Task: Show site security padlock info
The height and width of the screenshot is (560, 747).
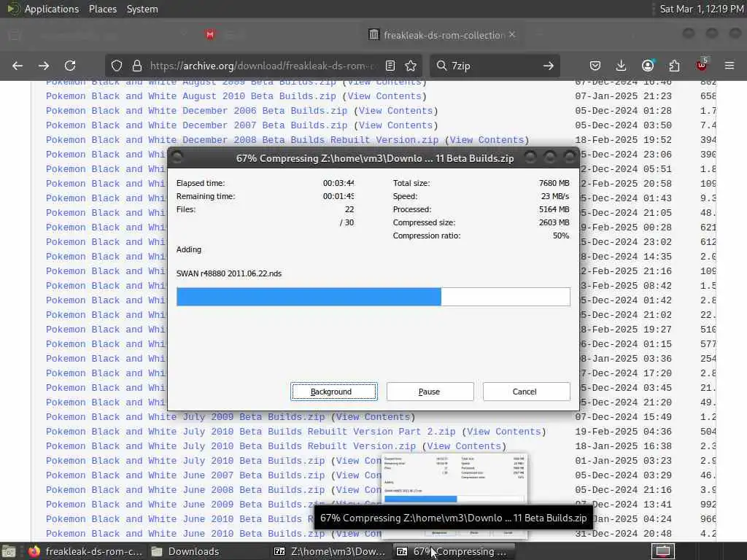Action: click(136, 66)
